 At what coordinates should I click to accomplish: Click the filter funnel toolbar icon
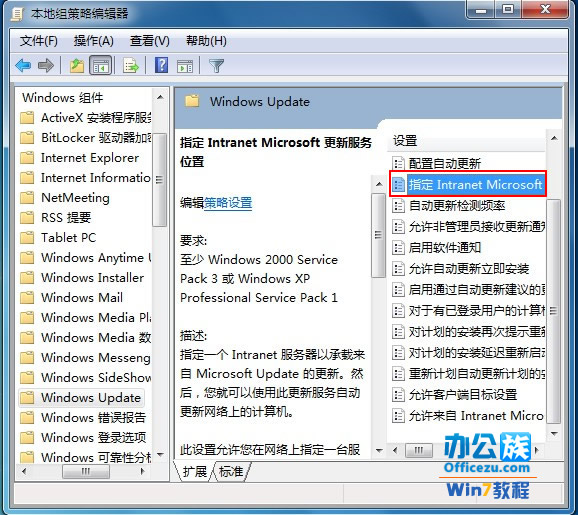coord(216,66)
